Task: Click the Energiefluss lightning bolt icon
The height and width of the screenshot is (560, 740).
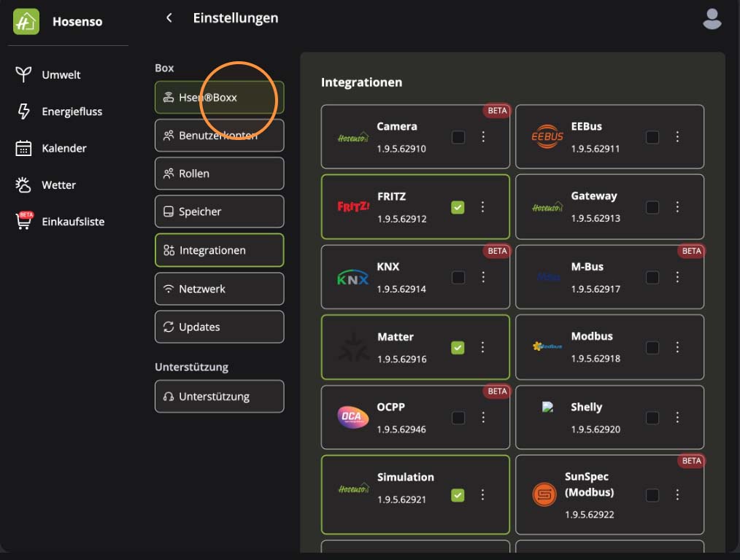Action: pyautogui.click(x=23, y=112)
